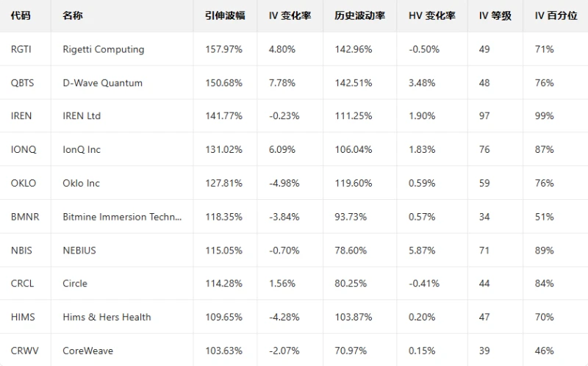This screenshot has width=588, height=366.
Task: Sort table by IV 等级 header
Action: click(x=495, y=15)
